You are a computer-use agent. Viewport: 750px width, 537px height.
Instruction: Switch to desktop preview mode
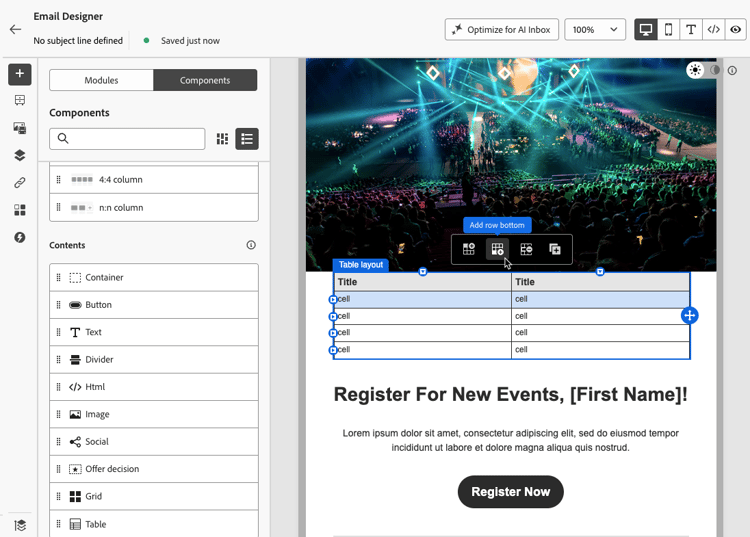646,30
